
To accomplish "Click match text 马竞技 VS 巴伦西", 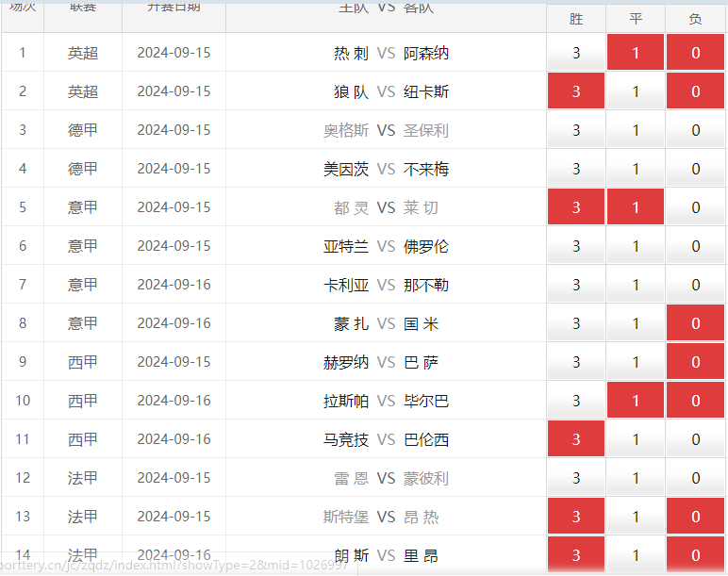I will click(x=386, y=439).
